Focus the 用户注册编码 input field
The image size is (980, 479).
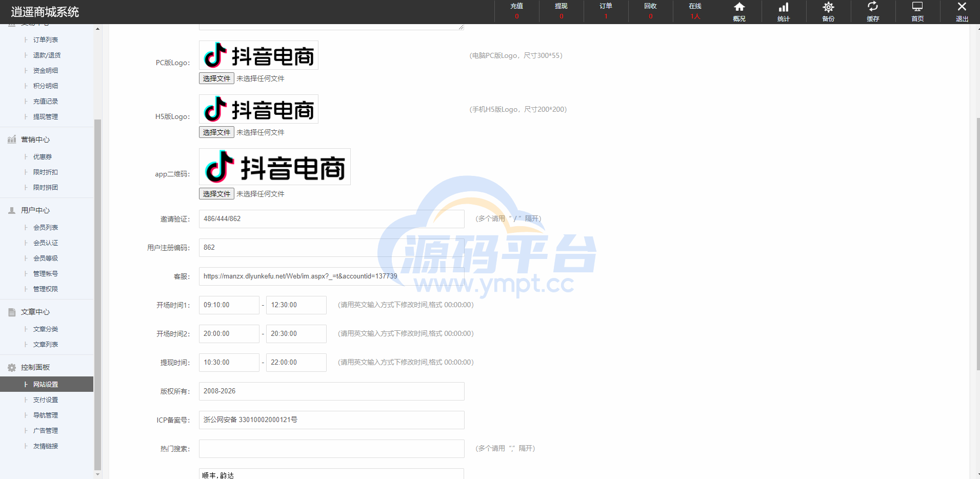[332, 248]
